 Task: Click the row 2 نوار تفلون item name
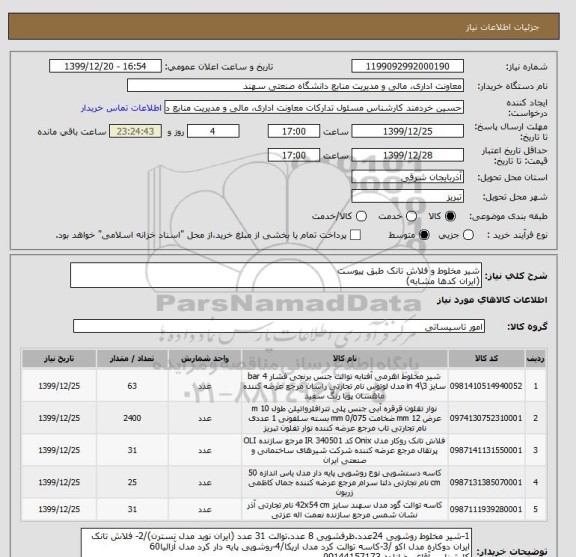pyautogui.click(x=345, y=418)
